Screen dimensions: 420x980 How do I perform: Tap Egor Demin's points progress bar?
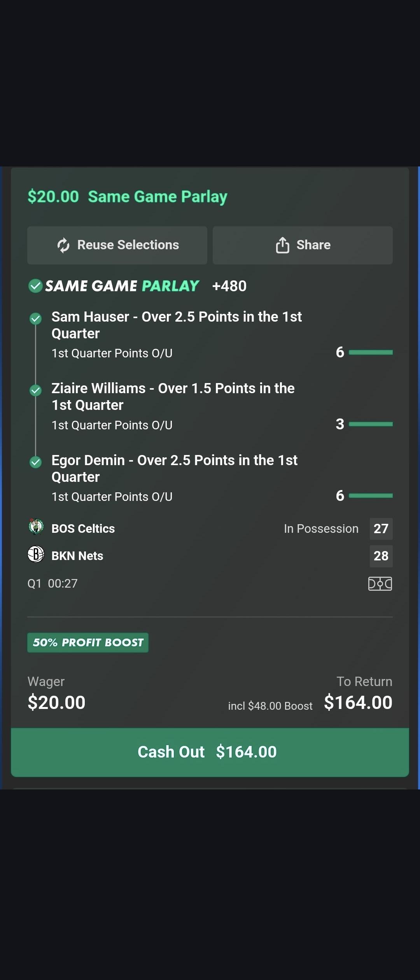371,496
